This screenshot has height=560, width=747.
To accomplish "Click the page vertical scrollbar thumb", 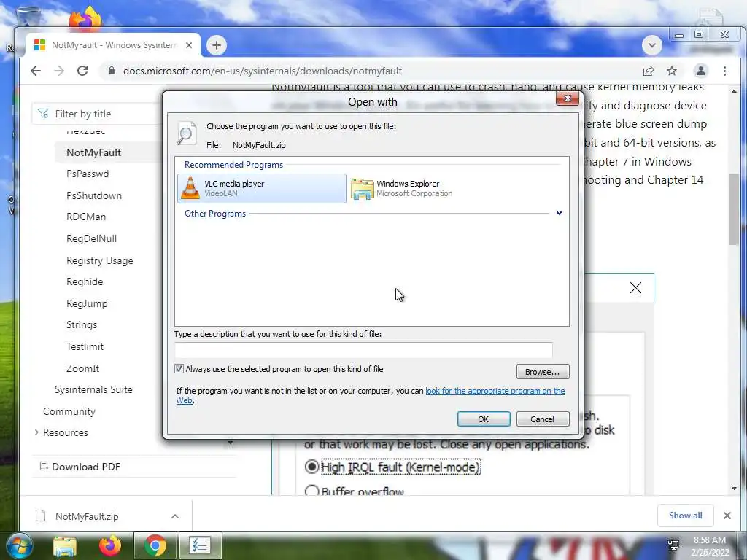I will (x=734, y=209).
